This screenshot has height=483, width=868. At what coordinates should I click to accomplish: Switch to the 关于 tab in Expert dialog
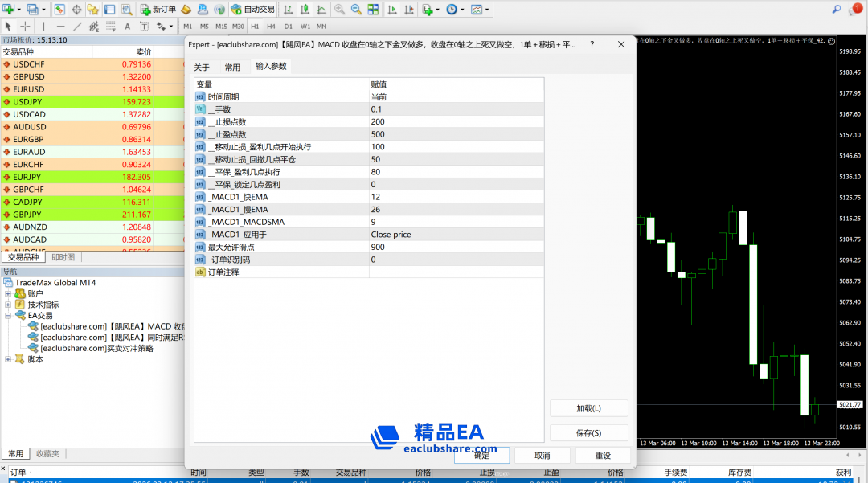[202, 68]
